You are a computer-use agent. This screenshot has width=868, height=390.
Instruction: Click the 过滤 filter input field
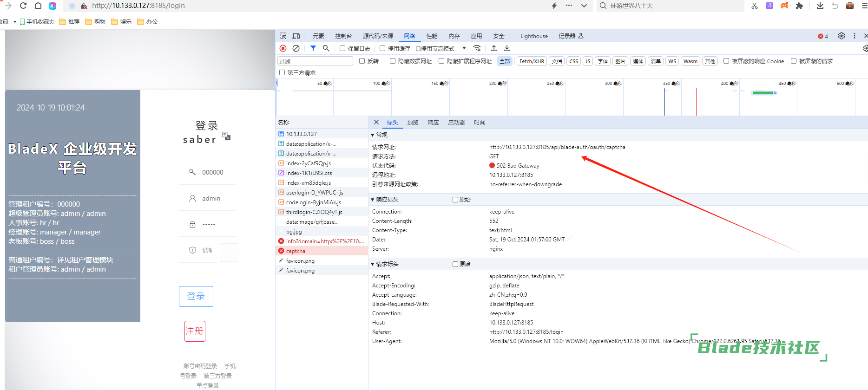coord(316,61)
